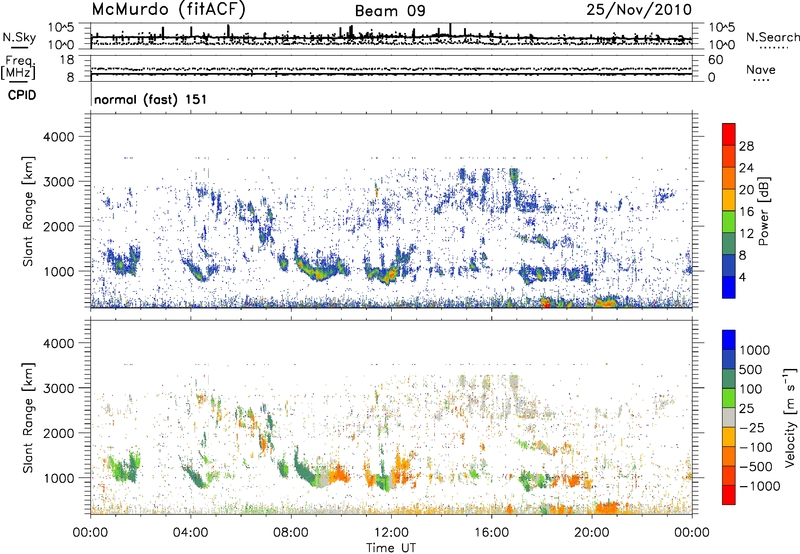Click the 10^5 label on the left of the noise panel
The width and height of the screenshot is (800, 554).
pyautogui.click(x=61, y=27)
